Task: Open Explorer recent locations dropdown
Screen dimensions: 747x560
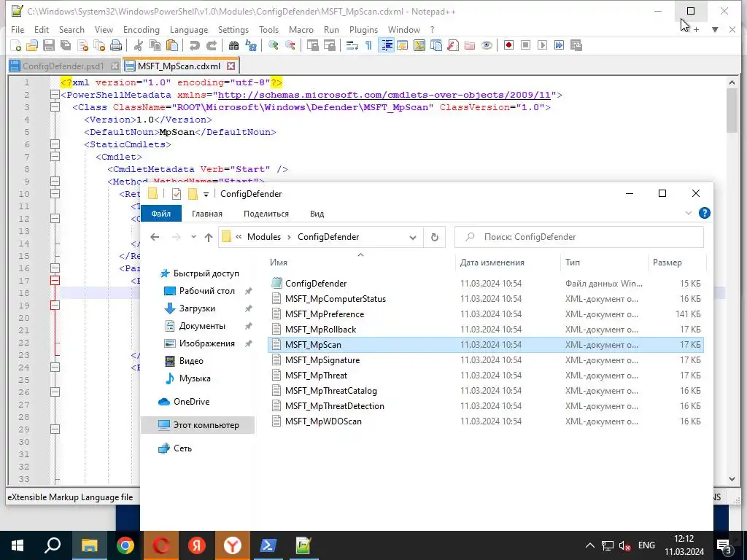Action: pos(193,237)
